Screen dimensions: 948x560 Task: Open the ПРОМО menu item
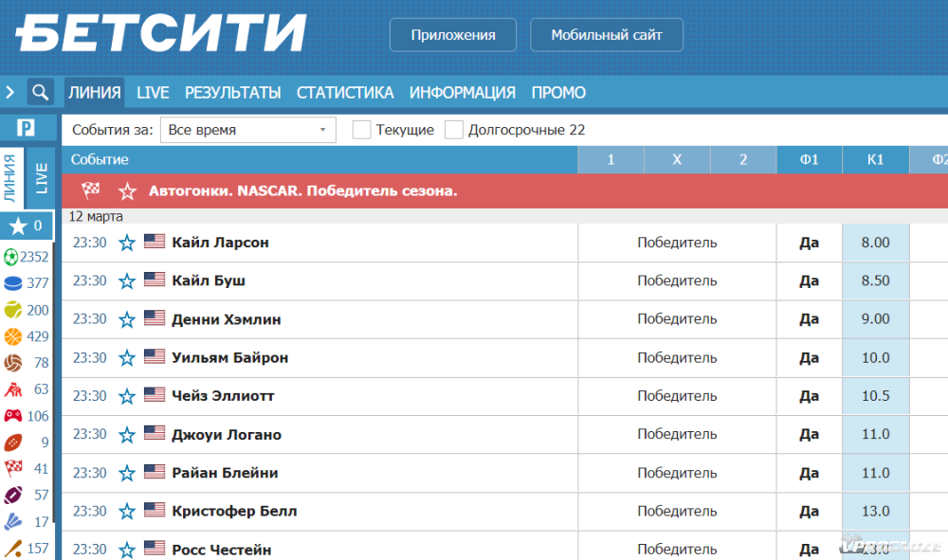(x=558, y=93)
